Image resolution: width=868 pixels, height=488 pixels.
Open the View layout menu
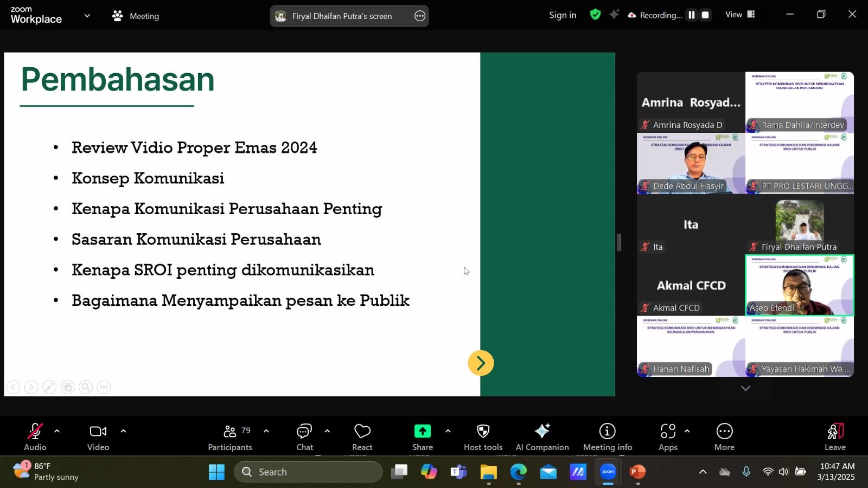click(740, 15)
